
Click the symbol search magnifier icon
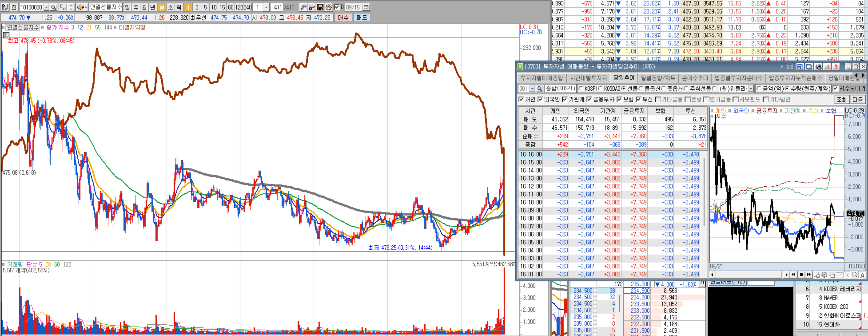[53, 7]
